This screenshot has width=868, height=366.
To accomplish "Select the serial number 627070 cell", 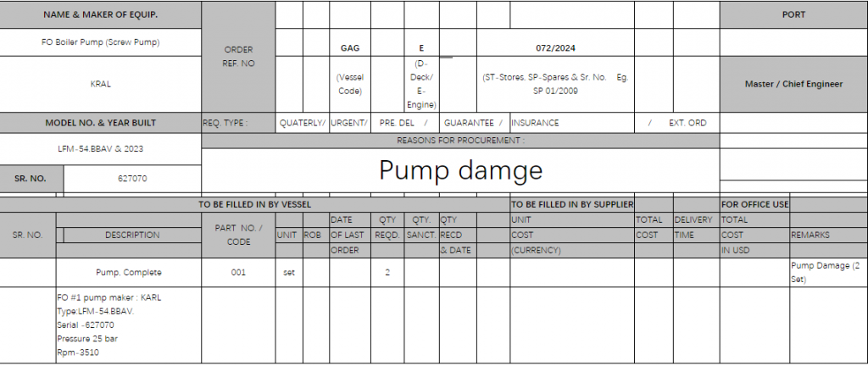I will click(x=132, y=179).
